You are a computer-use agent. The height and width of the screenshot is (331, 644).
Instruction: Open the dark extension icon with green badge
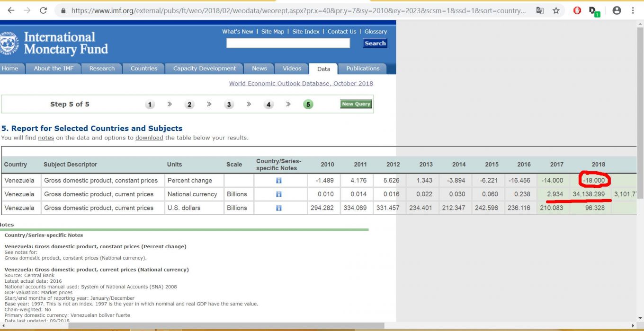point(594,11)
